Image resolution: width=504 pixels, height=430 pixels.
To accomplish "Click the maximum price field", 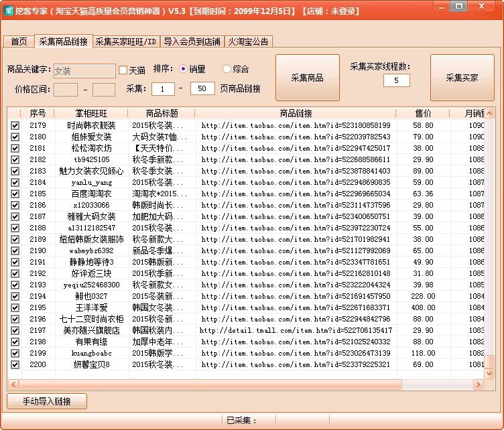I will pyautogui.click(x=103, y=89).
